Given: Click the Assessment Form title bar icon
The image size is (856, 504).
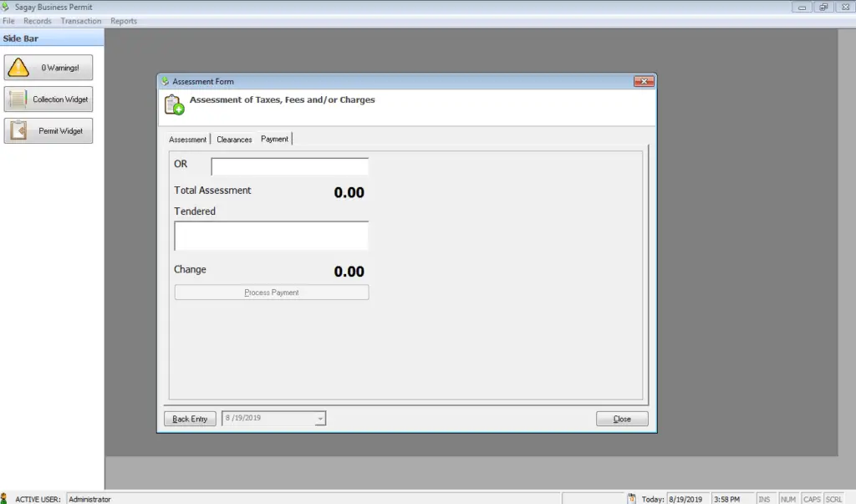Looking at the screenshot, I should (x=164, y=81).
